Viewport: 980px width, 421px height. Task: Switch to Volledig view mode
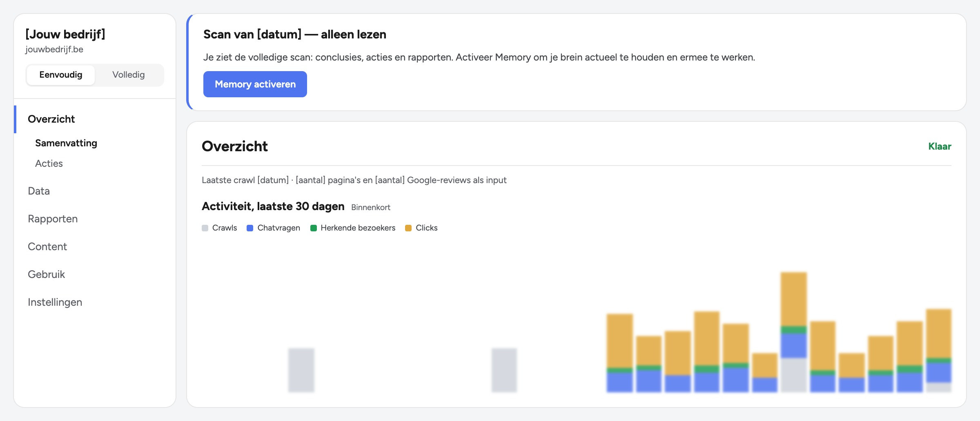pos(129,75)
